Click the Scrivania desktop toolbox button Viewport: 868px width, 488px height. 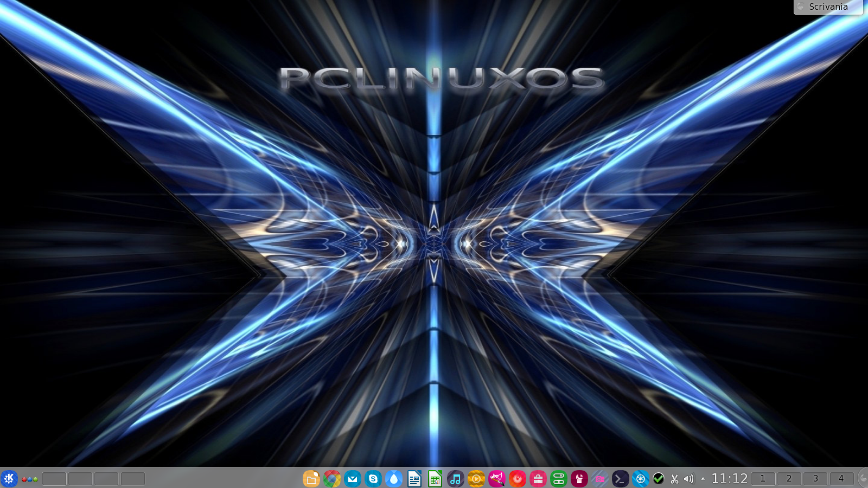[828, 7]
